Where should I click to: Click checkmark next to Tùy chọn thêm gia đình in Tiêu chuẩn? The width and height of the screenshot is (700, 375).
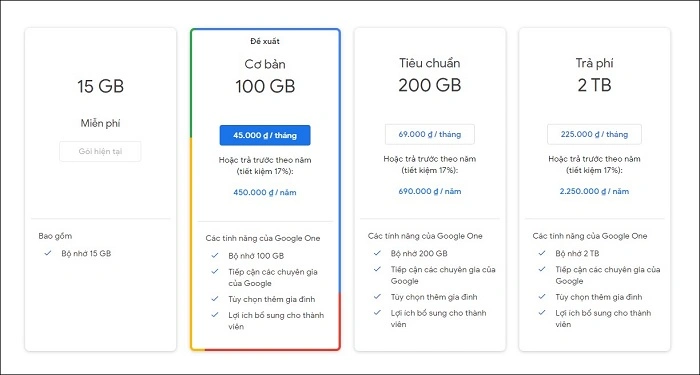point(378,296)
